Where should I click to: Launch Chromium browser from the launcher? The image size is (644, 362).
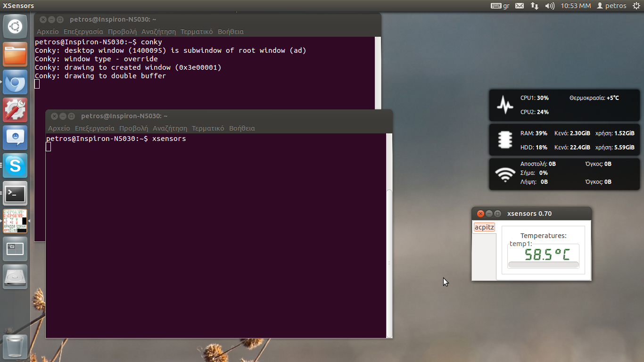coord(15,82)
